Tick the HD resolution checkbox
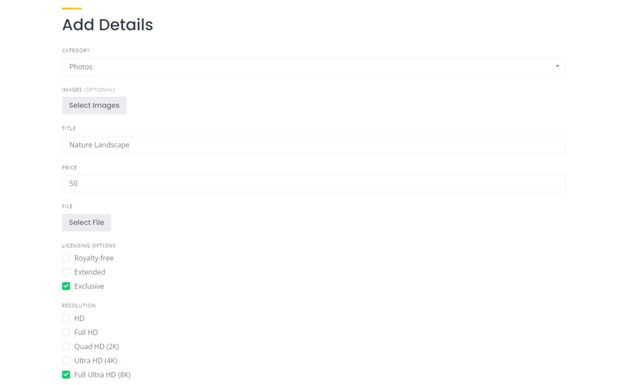 click(x=66, y=318)
